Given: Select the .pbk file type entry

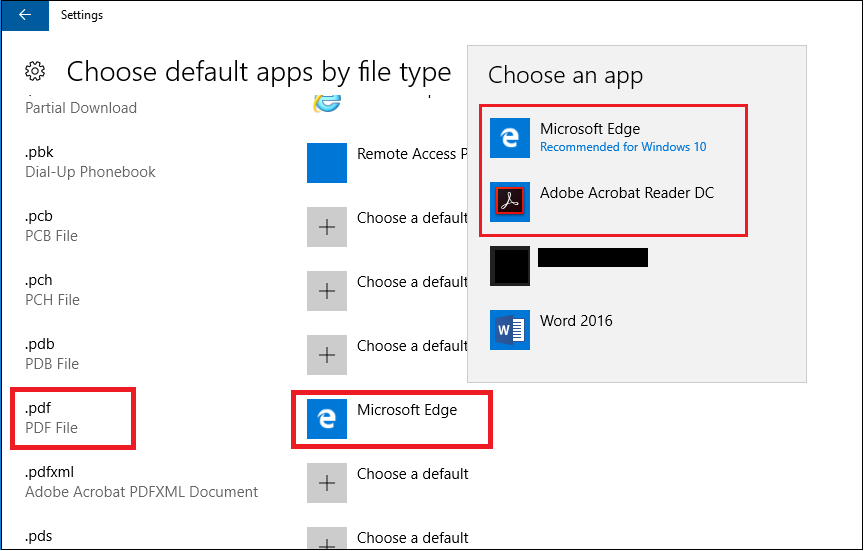Looking at the screenshot, I should 39,152.
